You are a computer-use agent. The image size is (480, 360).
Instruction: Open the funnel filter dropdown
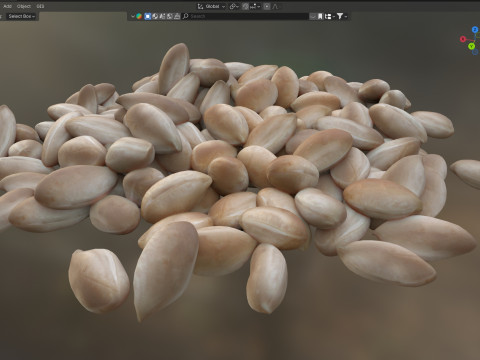pos(342,16)
